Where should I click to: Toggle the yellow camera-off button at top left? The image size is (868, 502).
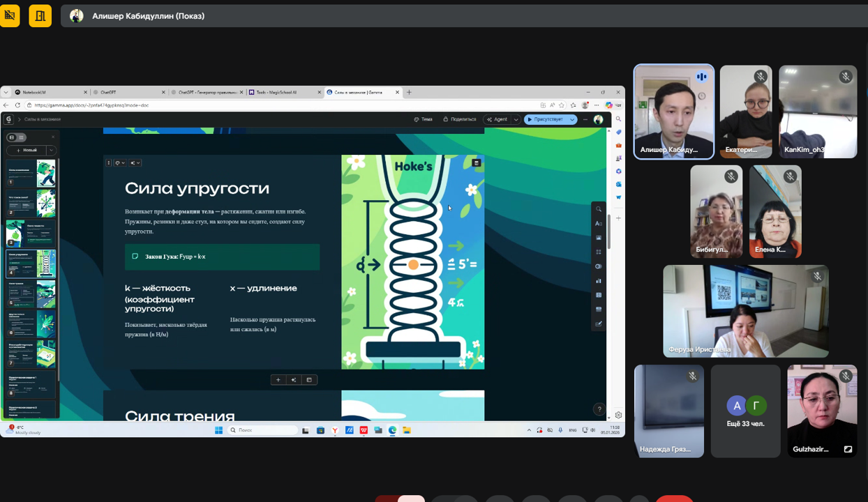coord(10,15)
